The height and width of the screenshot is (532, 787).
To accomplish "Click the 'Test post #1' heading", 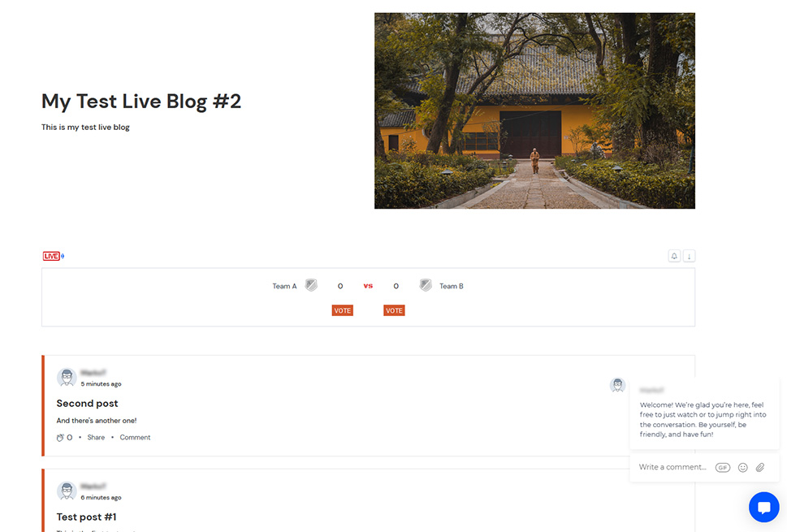I will tap(86, 517).
